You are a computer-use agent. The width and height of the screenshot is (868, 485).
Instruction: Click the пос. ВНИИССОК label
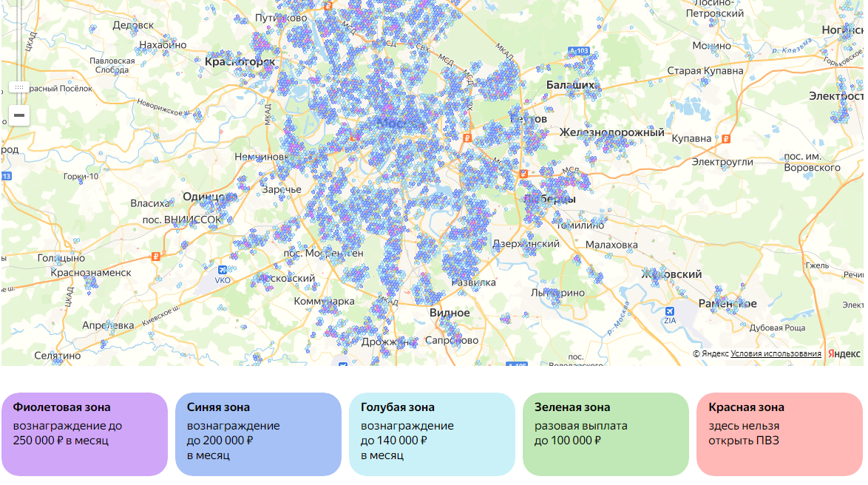point(182,220)
